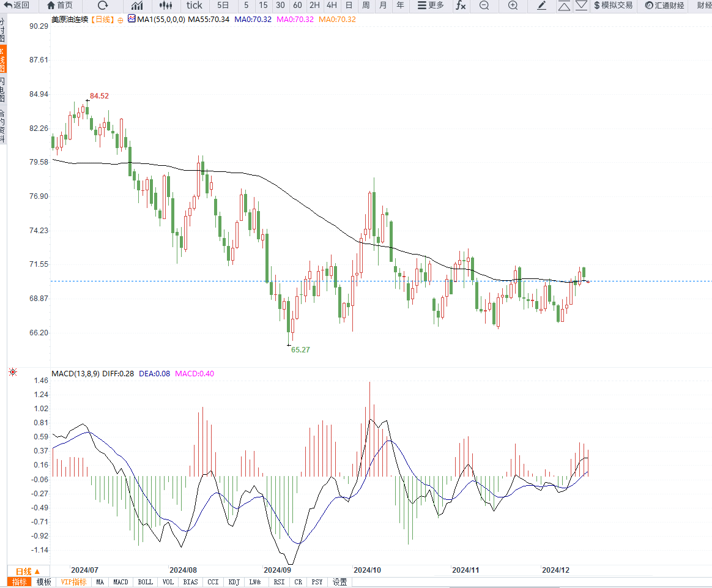Click the refresh icon in top toolbar
Image resolution: width=712 pixels, height=588 pixels.
click(x=103, y=6)
